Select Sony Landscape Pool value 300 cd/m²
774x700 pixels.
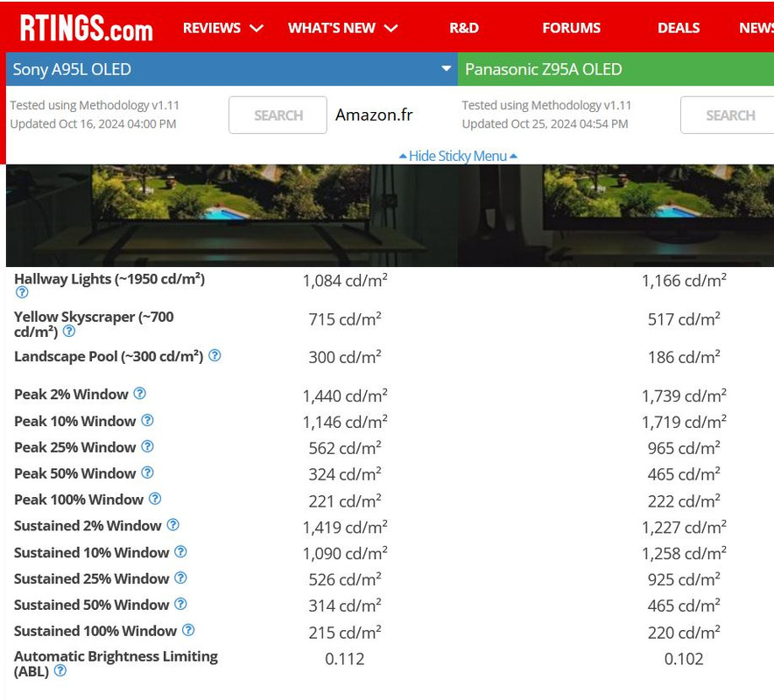(345, 357)
